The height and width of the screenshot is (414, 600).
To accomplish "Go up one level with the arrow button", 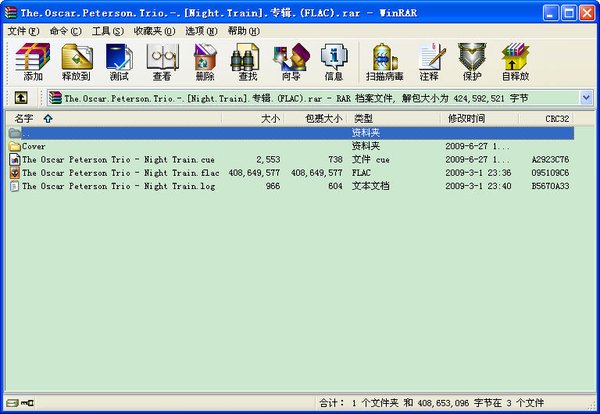I will pos(21,98).
